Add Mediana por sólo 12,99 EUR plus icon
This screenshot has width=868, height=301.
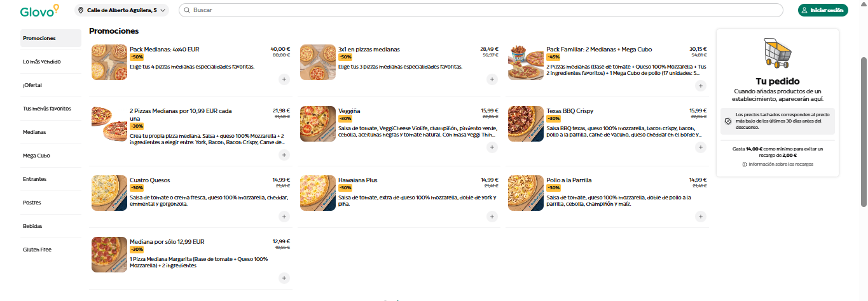click(284, 278)
